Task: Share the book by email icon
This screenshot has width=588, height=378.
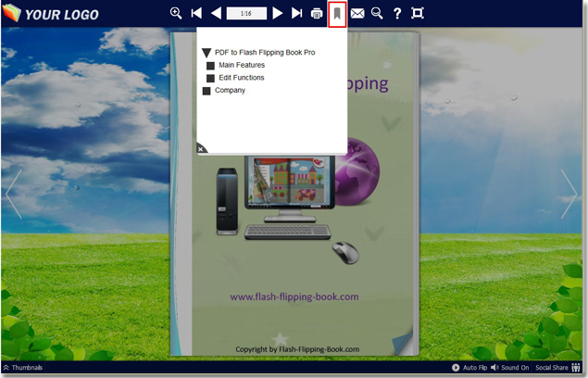Action: pyautogui.click(x=357, y=13)
